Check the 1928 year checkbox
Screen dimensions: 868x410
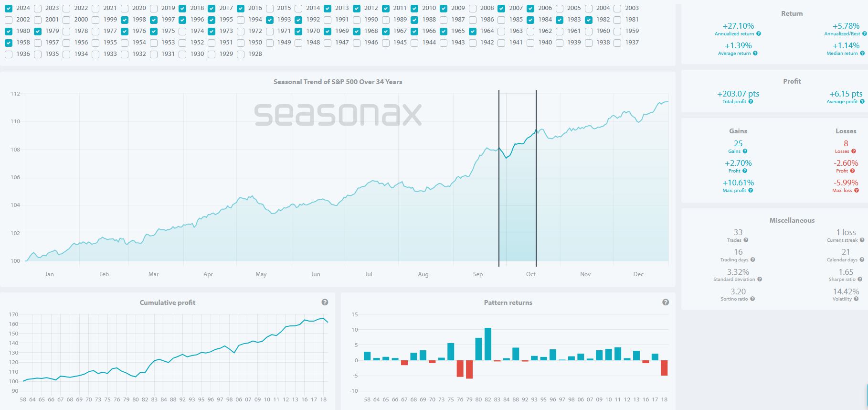click(x=241, y=54)
